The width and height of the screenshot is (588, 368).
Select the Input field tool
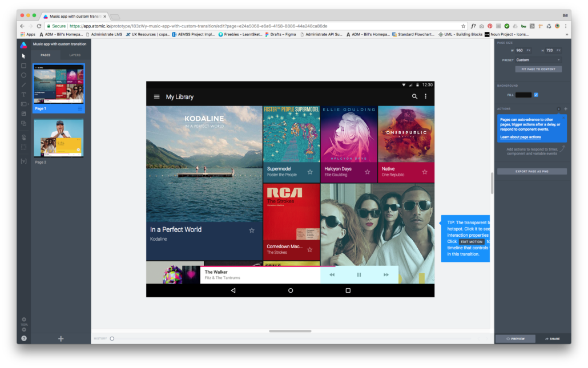23,104
